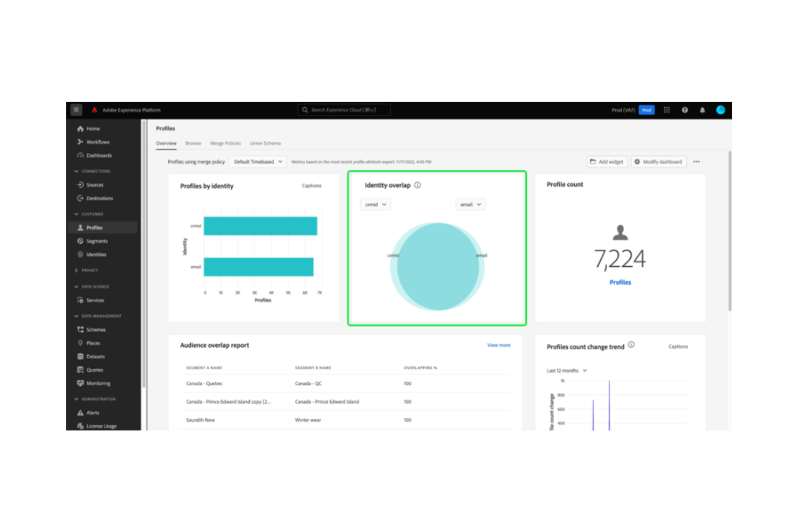Select the Datasets icon in Data Management
798x532 pixels.
coord(80,356)
